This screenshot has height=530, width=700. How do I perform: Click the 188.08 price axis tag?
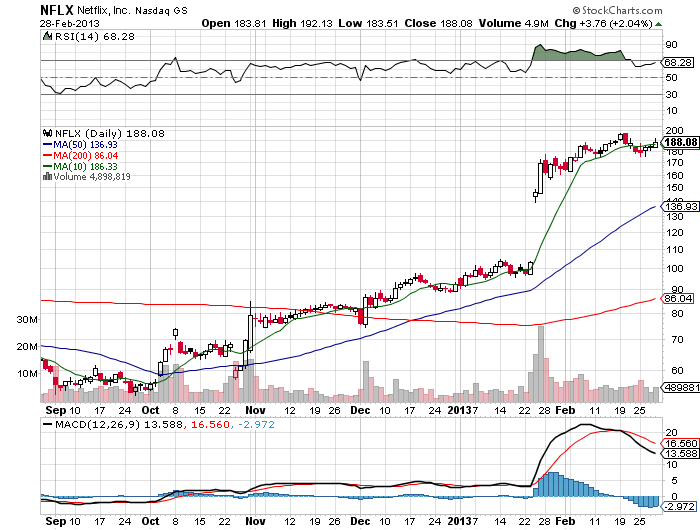[679, 142]
